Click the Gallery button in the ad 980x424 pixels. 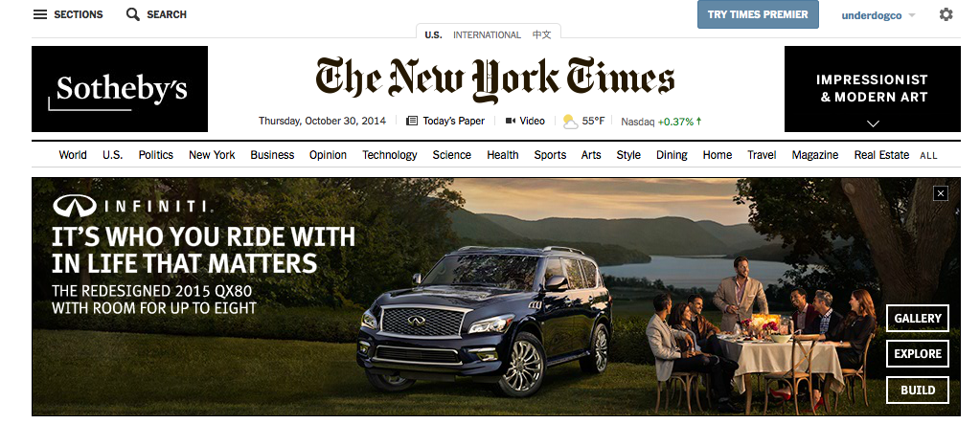coord(917,319)
